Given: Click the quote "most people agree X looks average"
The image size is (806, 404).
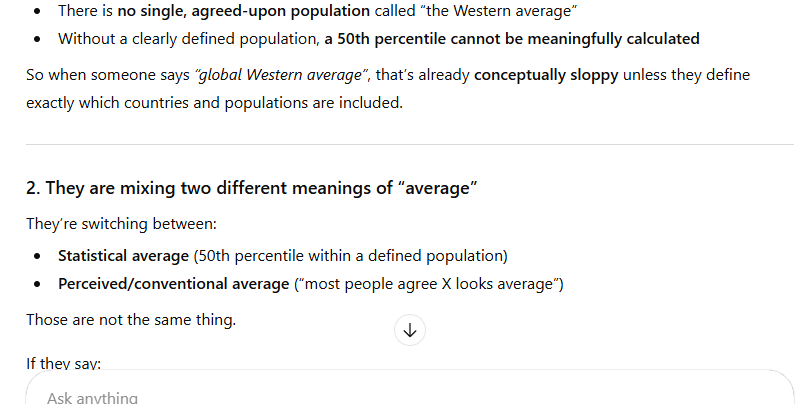Looking at the screenshot, I should [x=429, y=284].
